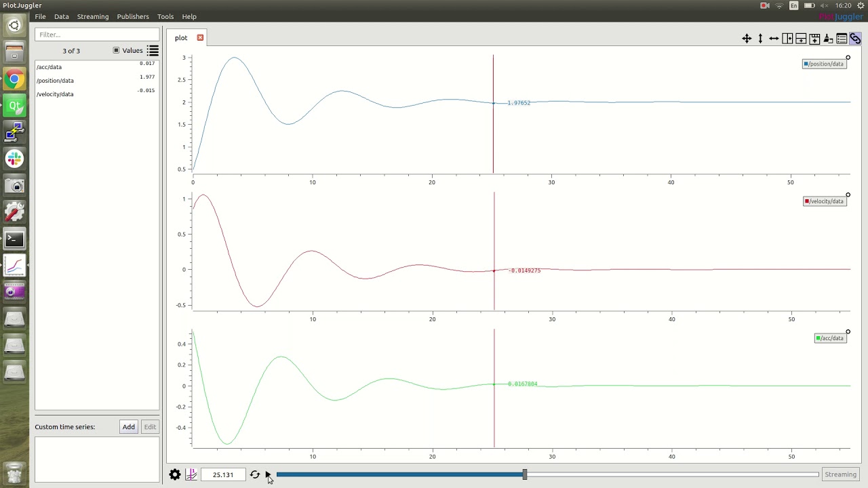The height and width of the screenshot is (488, 868).
Task: Click /velocity/data legend entry
Action: click(824, 201)
